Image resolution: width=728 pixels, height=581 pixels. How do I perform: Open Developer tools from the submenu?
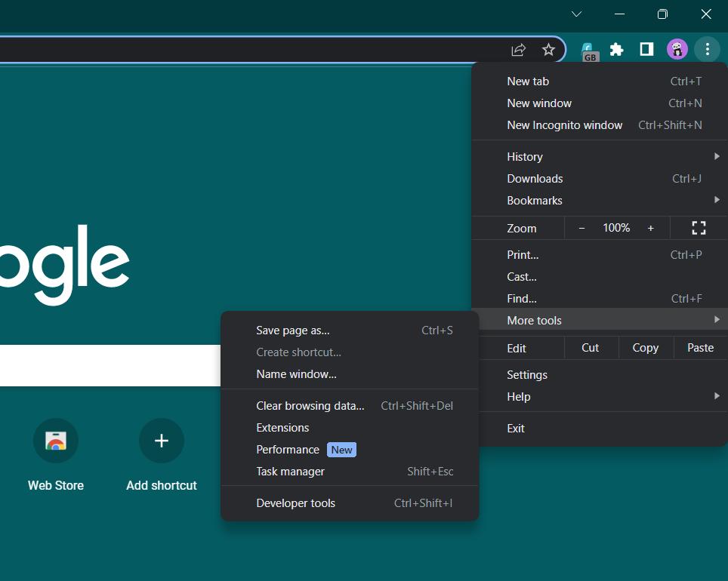click(295, 503)
